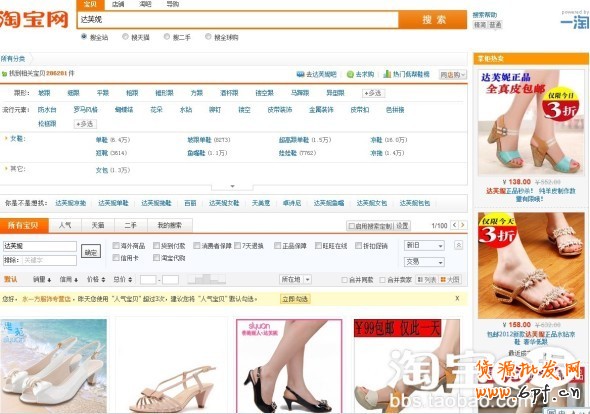Open the bar-chart trending shoes icon link
Image resolution: width=590 pixels, height=414 pixels.
click(x=387, y=74)
